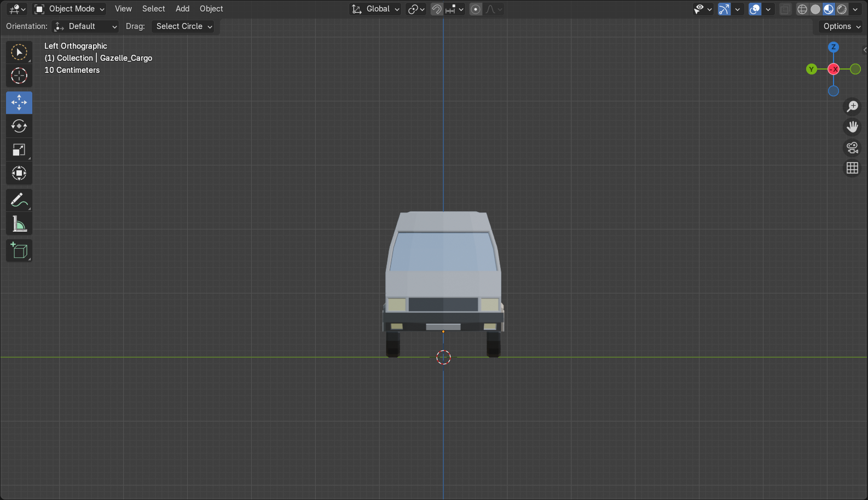Toggle viewport gizmos display
Viewport: 868px width, 500px height.
(724, 9)
